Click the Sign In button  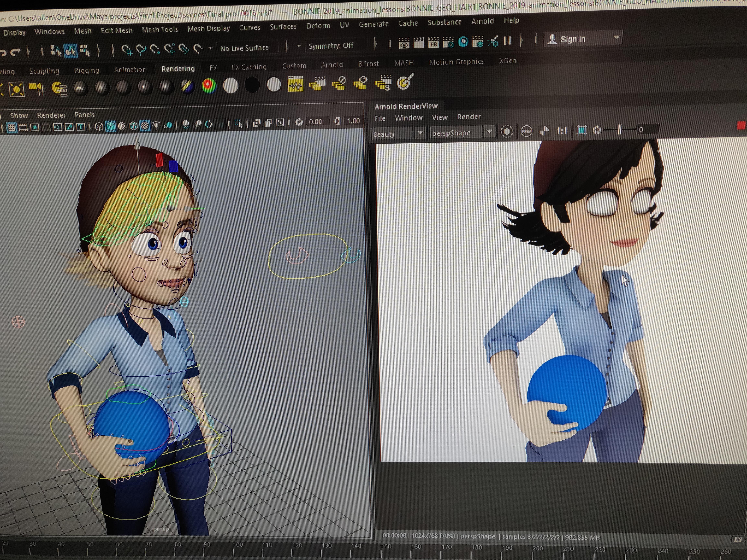(x=573, y=38)
